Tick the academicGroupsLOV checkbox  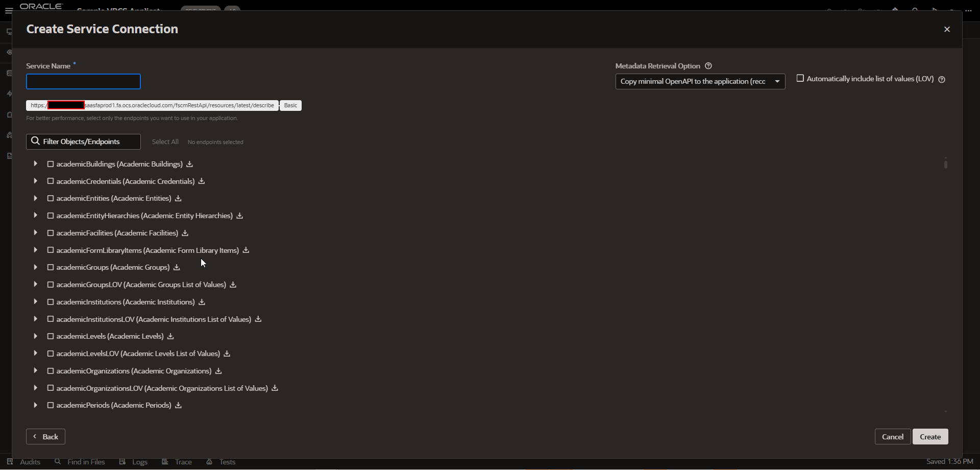[x=51, y=285]
